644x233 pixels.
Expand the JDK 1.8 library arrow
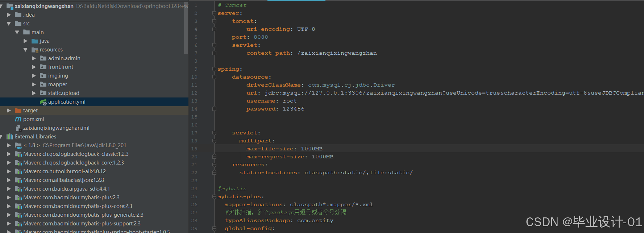pyautogui.click(x=9, y=145)
